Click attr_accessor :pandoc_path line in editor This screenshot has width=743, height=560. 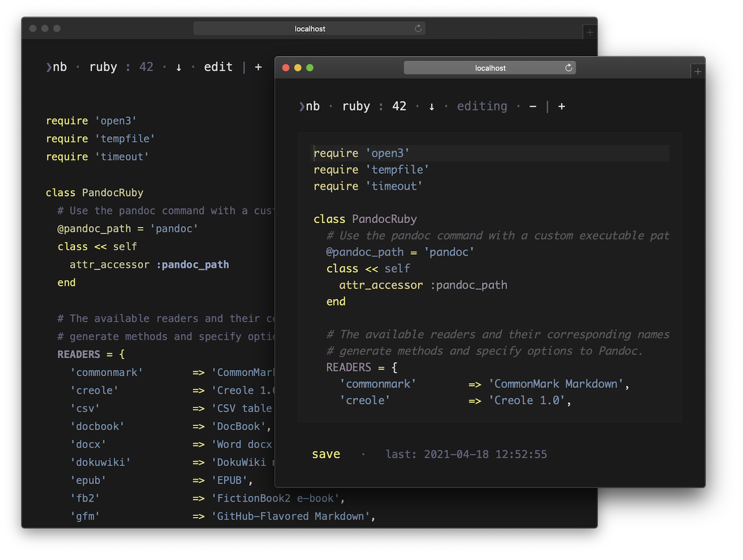coord(423,285)
